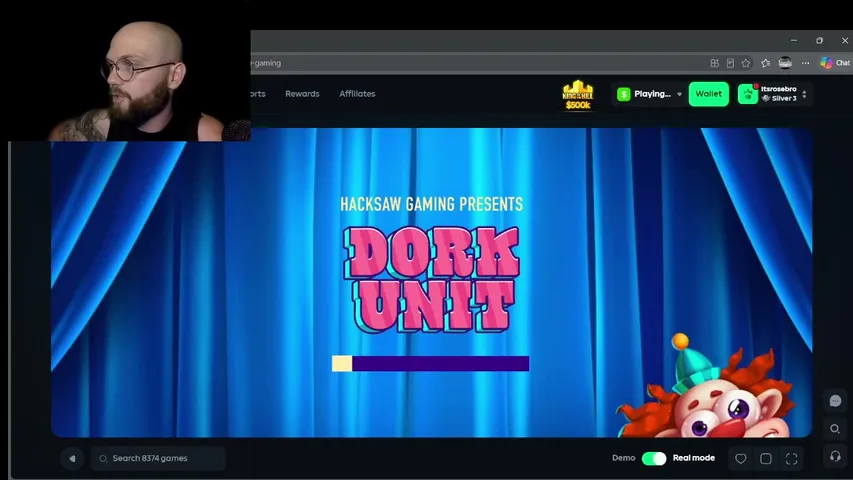Open the browser extensions icon in the address bar

tap(715, 63)
